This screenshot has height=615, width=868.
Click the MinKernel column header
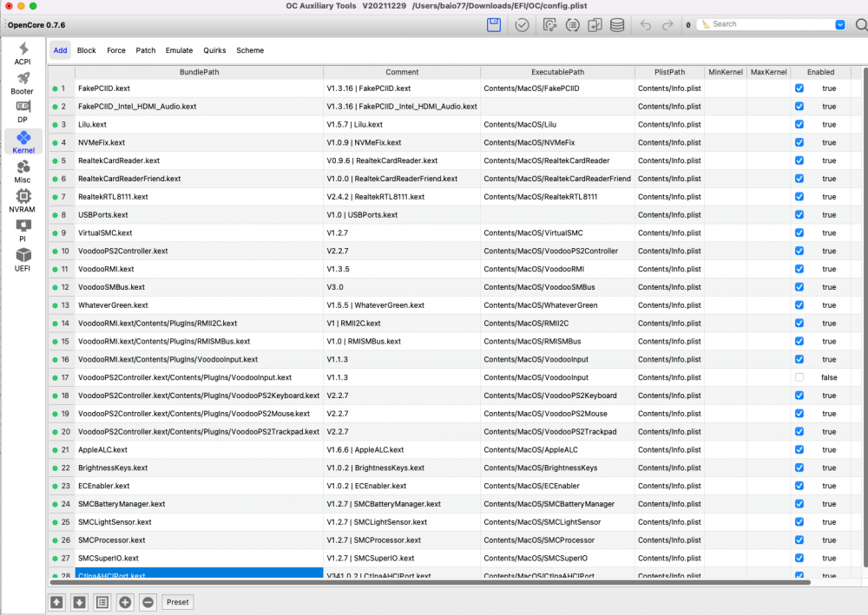[x=725, y=72]
